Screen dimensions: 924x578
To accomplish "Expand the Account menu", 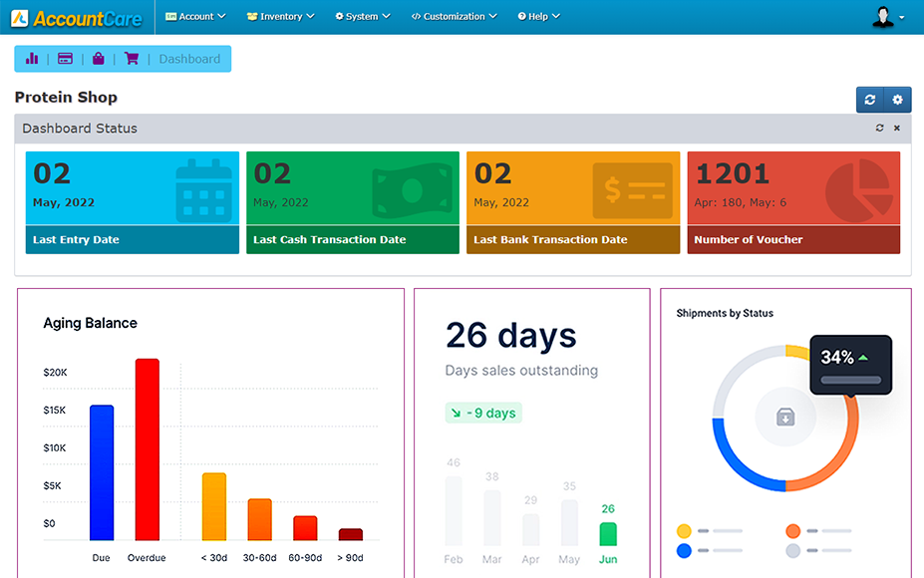I will point(196,17).
